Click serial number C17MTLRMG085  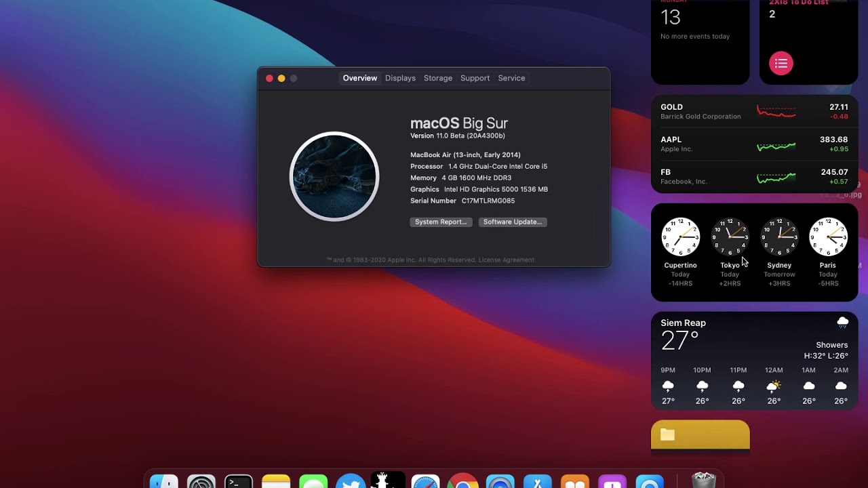point(488,201)
